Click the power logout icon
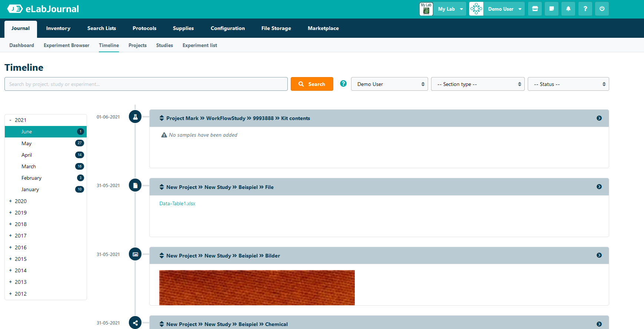 click(x=602, y=9)
